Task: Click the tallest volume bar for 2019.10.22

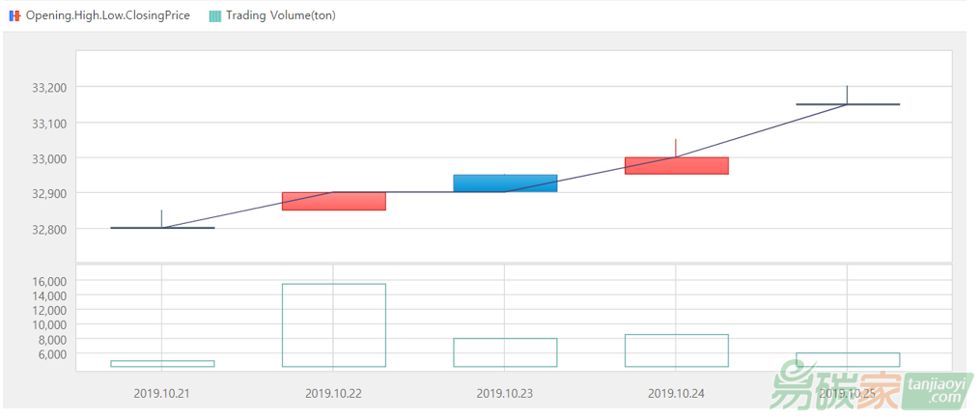Action: 333,324
